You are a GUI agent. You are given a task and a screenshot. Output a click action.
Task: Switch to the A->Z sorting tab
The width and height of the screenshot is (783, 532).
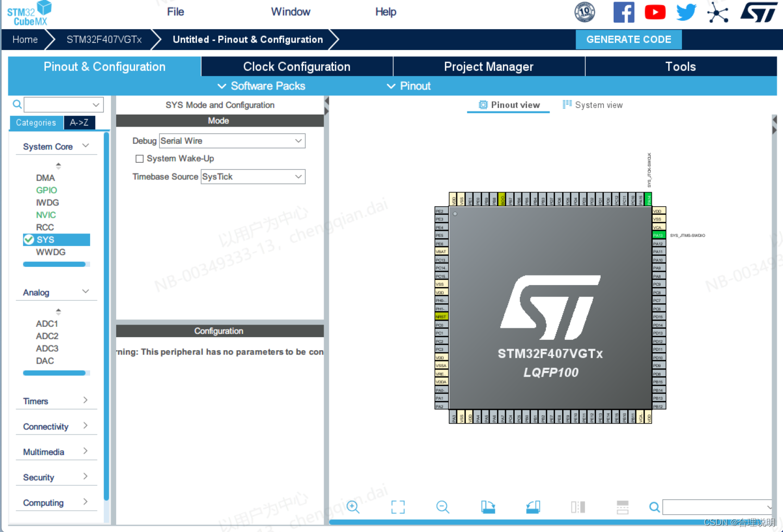tap(79, 122)
